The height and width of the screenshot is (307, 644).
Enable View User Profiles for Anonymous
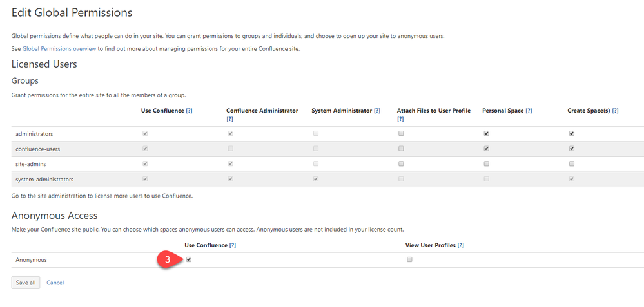[x=409, y=259]
